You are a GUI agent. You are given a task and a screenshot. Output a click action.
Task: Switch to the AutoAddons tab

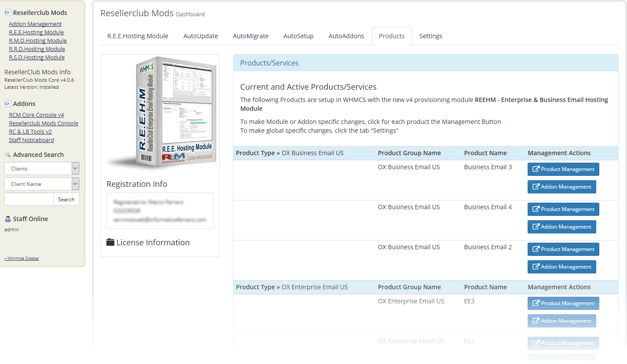coord(346,36)
